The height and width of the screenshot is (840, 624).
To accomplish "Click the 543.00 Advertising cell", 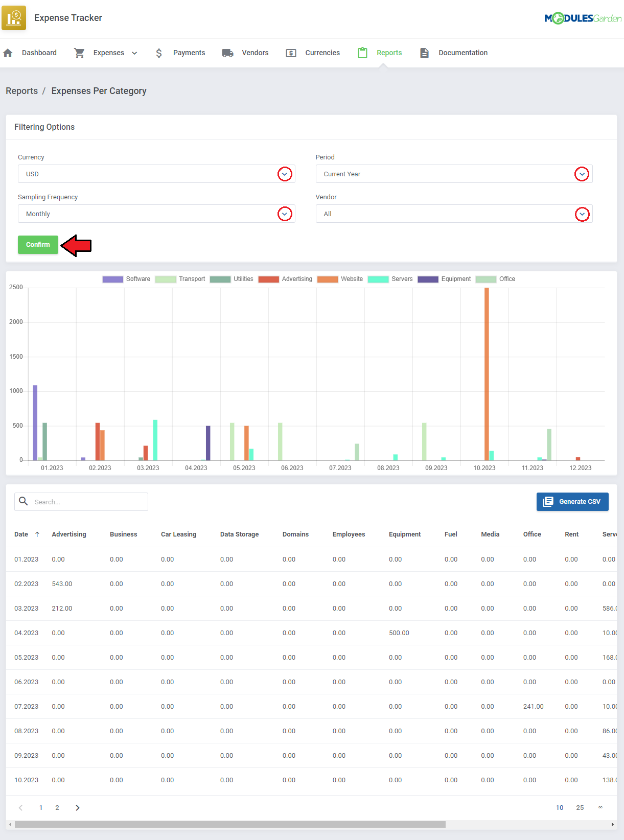I will [62, 584].
